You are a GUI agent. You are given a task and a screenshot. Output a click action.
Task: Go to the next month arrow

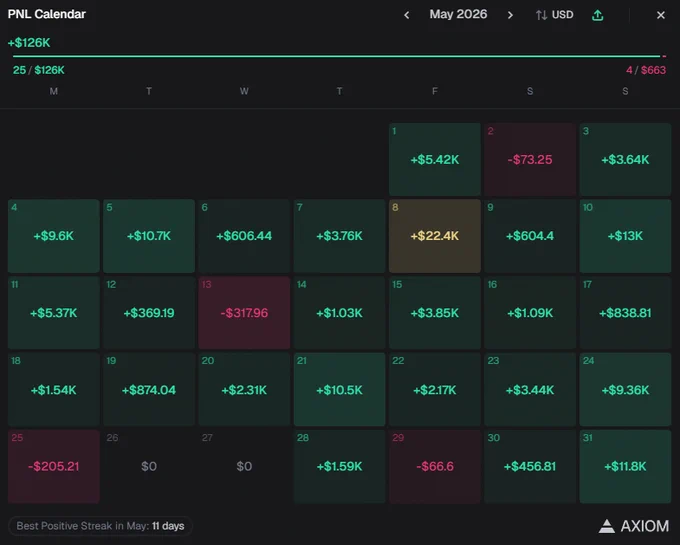(510, 15)
